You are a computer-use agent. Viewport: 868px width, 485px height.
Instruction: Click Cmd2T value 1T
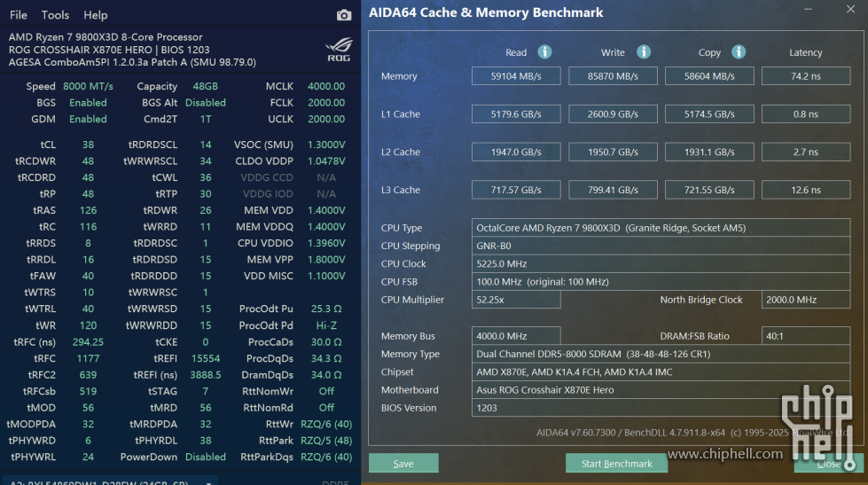[206, 119]
